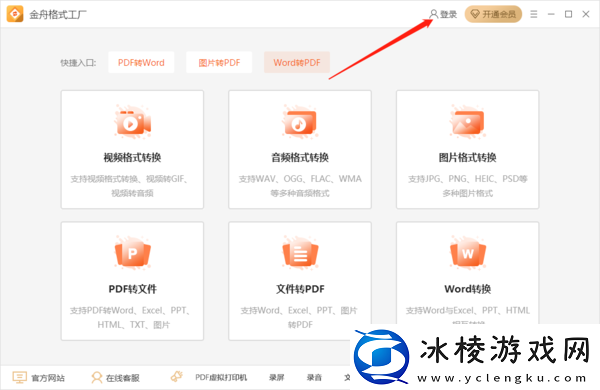Viewport: 600px width, 390px height.
Task: Close the 金舟格式工厂 window
Action: (586, 14)
